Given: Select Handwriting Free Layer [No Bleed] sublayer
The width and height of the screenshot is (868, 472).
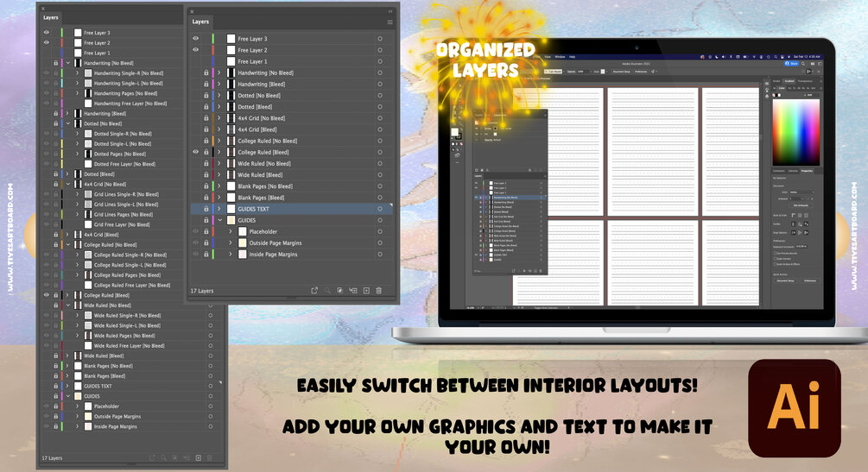Looking at the screenshot, I should (x=130, y=104).
